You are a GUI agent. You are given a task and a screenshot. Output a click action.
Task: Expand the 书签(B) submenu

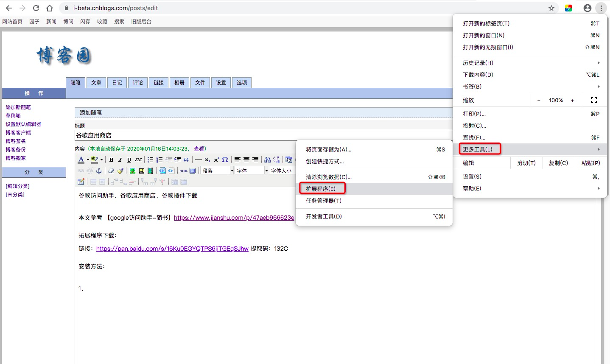[x=530, y=87]
